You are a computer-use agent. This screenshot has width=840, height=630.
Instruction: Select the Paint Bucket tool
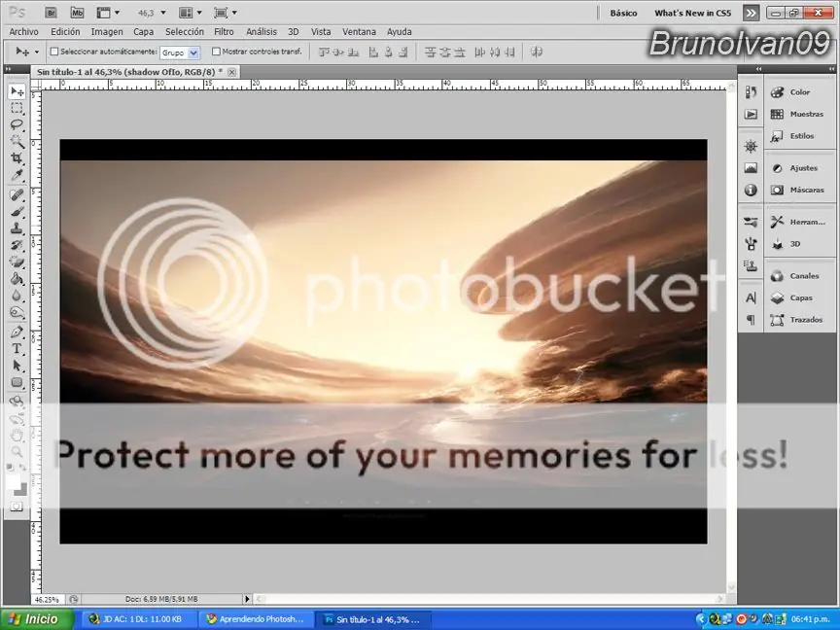tap(17, 279)
